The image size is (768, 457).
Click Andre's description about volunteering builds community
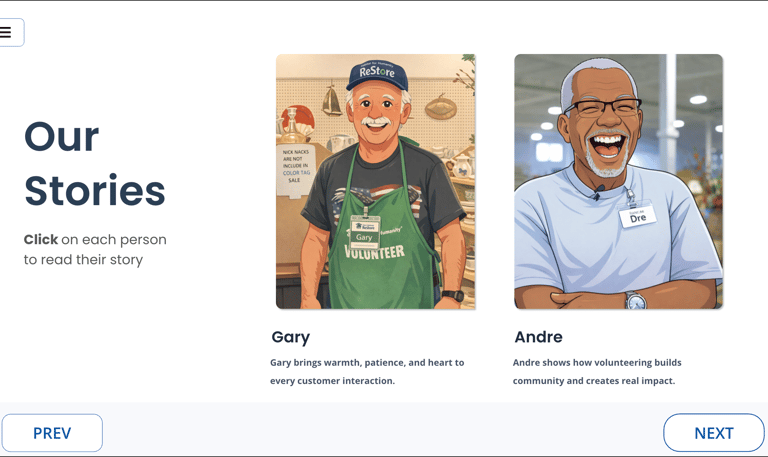(597, 372)
